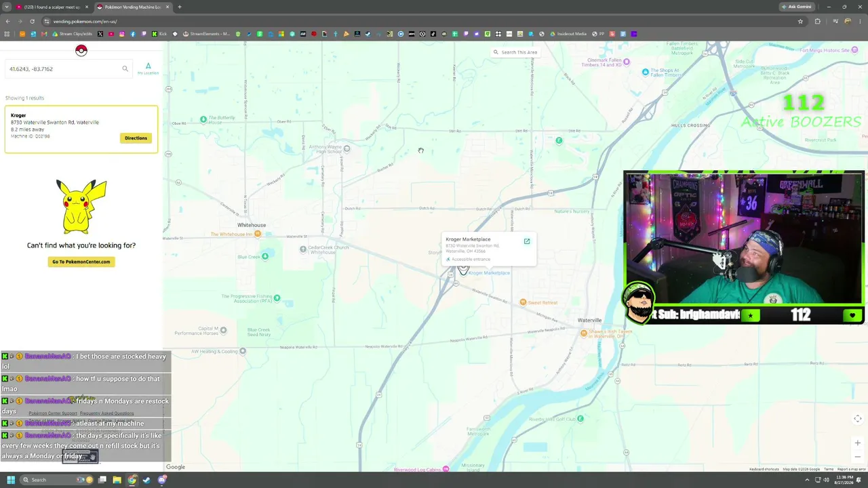Click the address bar URL vending.pokemon.com
This screenshot has width=868, height=488.
[85, 22]
